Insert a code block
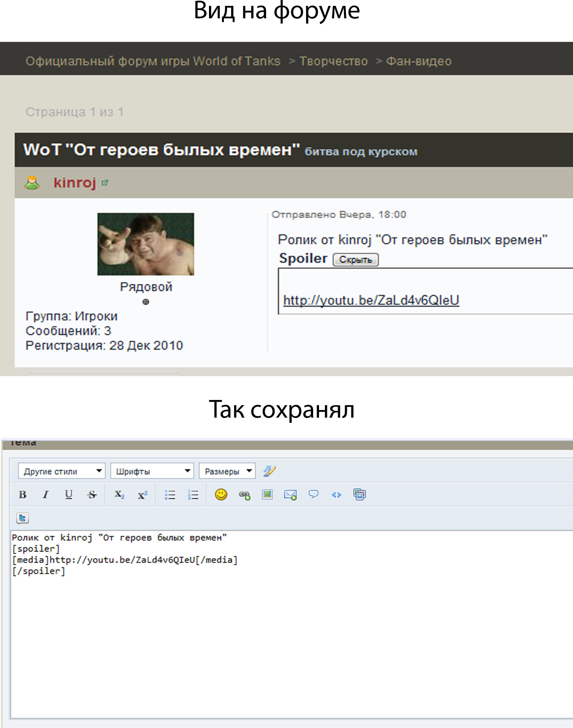 pos(336,495)
